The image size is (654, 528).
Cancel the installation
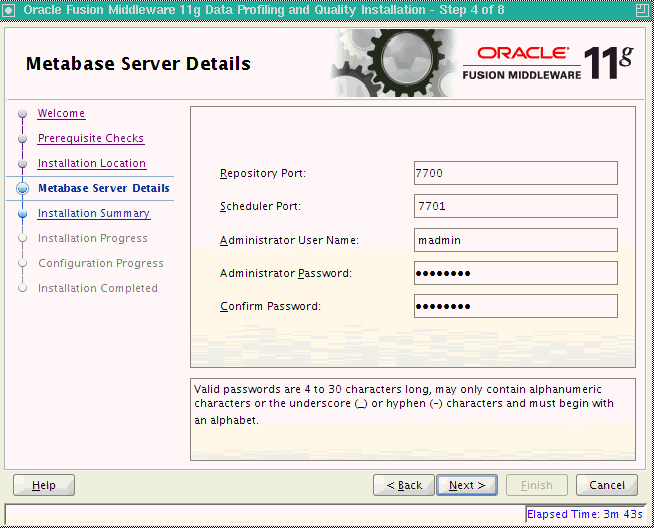607,485
